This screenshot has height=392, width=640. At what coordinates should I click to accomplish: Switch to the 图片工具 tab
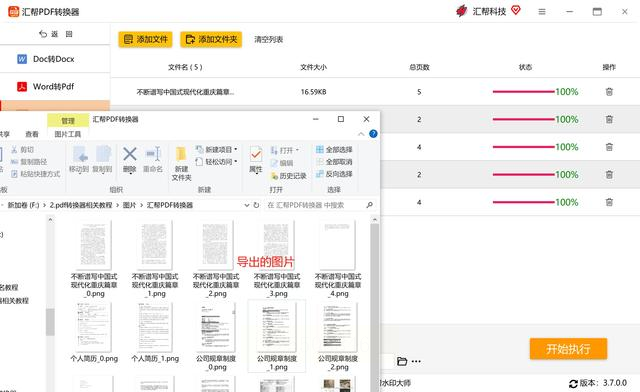point(68,134)
